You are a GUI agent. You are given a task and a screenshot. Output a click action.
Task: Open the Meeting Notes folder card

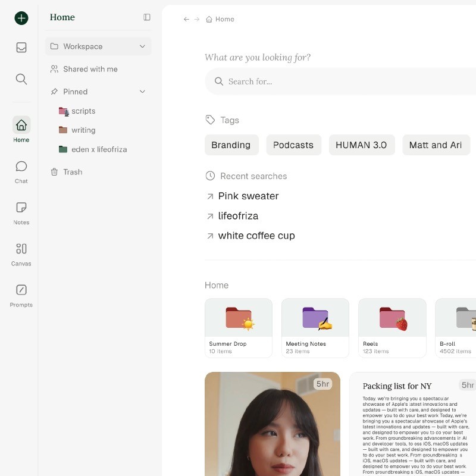click(x=315, y=328)
